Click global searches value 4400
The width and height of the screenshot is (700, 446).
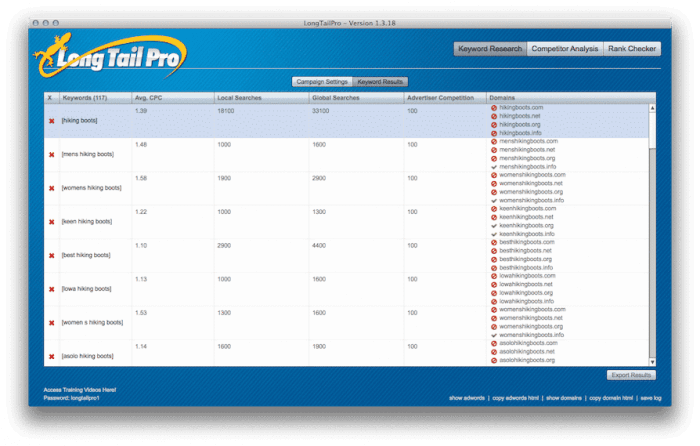pyautogui.click(x=319, y=246)
